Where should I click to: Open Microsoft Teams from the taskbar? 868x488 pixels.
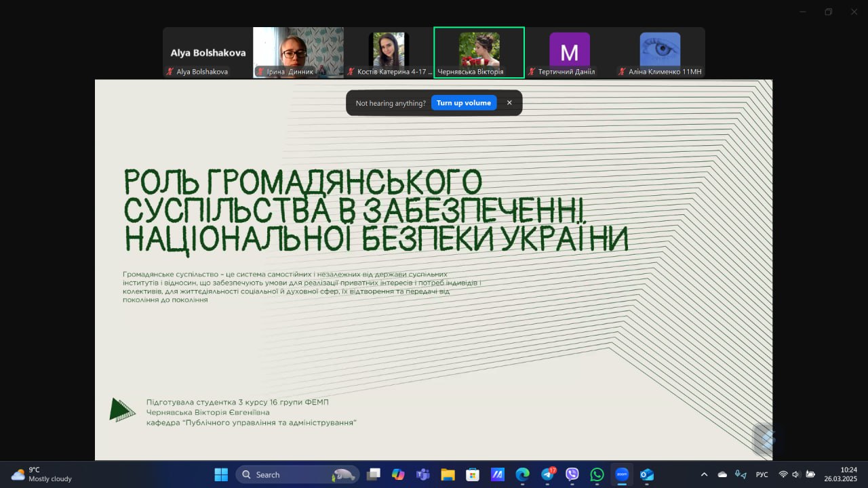422,474
